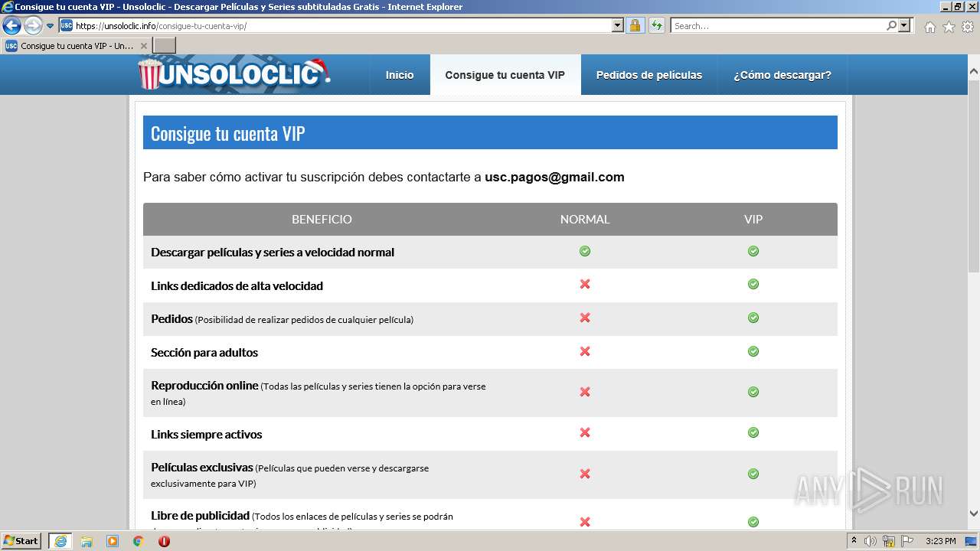Click the USC site favicon in address bar
This screenshot has height=551, width=980.
(67, 25)
